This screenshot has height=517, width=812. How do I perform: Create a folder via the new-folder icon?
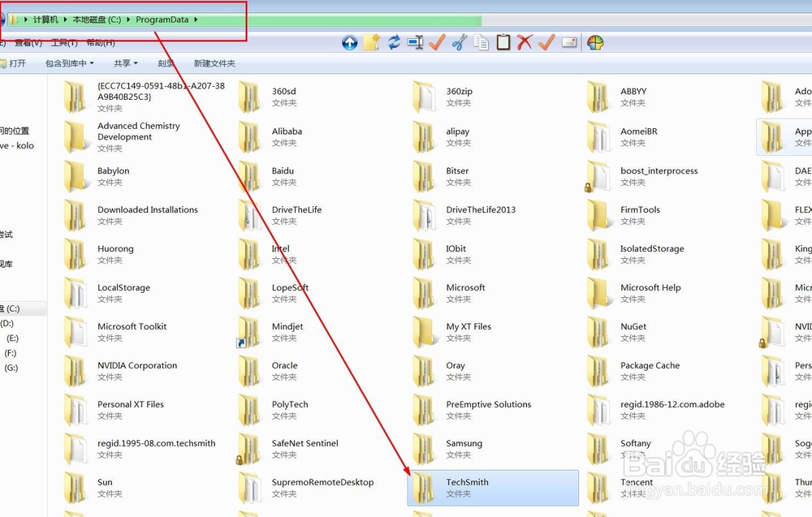[x=371, y=42]
